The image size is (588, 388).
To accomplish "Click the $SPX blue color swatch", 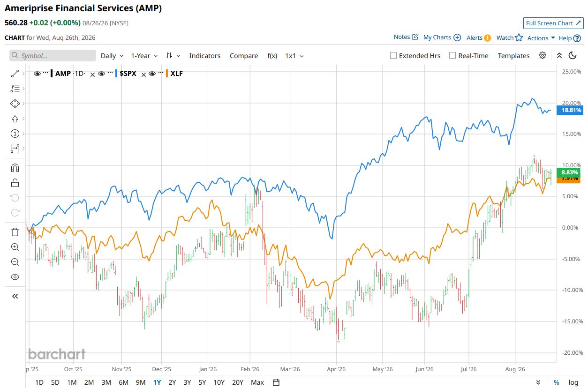I will tap(116, 74).
